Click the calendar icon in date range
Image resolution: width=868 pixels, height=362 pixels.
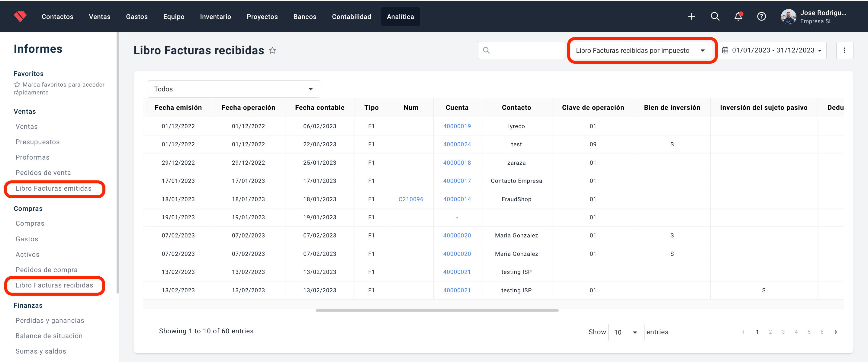click(x=725, y=50)
